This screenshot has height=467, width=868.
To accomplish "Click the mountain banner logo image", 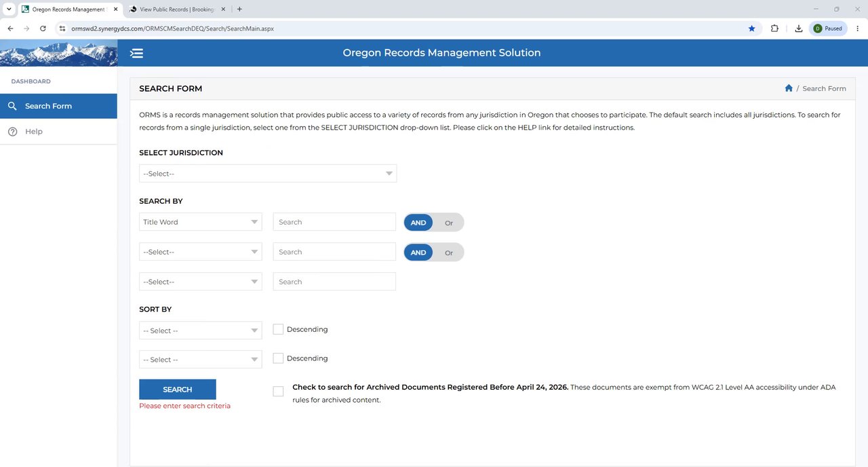I will click(58, 53).
